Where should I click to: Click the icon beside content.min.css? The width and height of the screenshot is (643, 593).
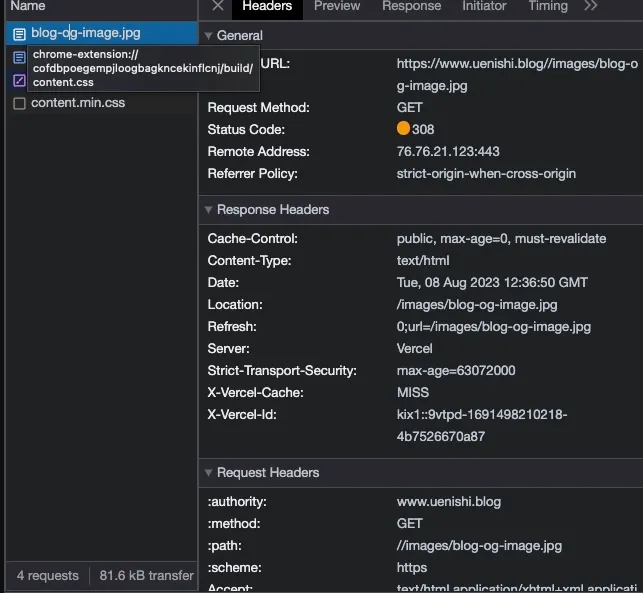click(19, 103)
